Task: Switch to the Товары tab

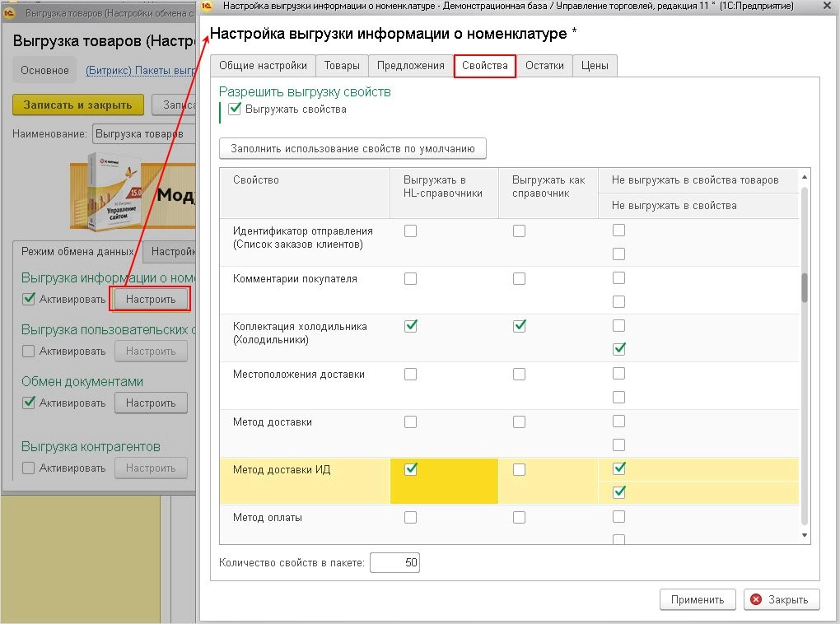Action: (x=341, y=66)
